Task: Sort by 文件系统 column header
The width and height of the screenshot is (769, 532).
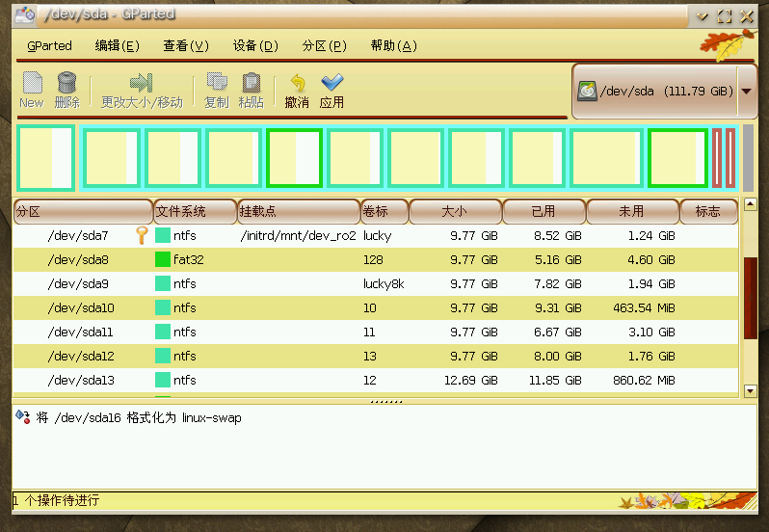Action: pos(196,211)
